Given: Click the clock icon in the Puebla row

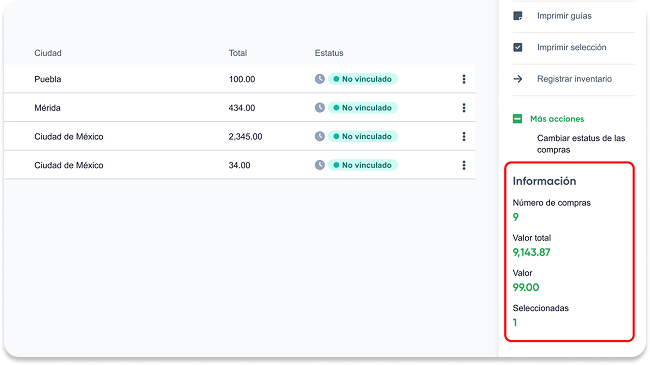Looking at the screenshot, I should click(x=320, y=79).
